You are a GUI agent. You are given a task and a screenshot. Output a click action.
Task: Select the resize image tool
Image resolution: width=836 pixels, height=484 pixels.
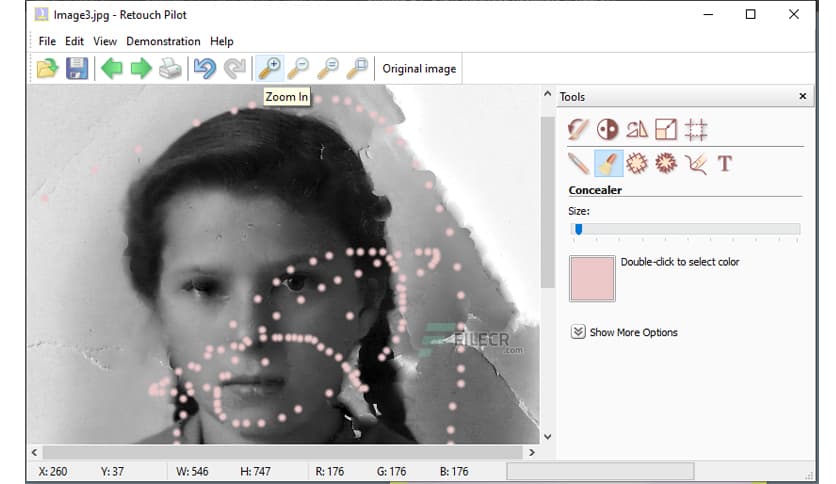pos(666,130)
